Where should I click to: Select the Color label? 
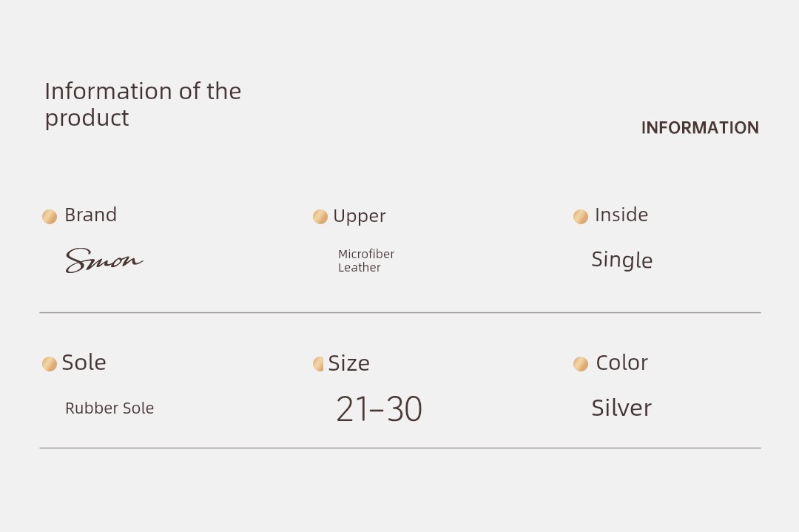click(621, 363)
